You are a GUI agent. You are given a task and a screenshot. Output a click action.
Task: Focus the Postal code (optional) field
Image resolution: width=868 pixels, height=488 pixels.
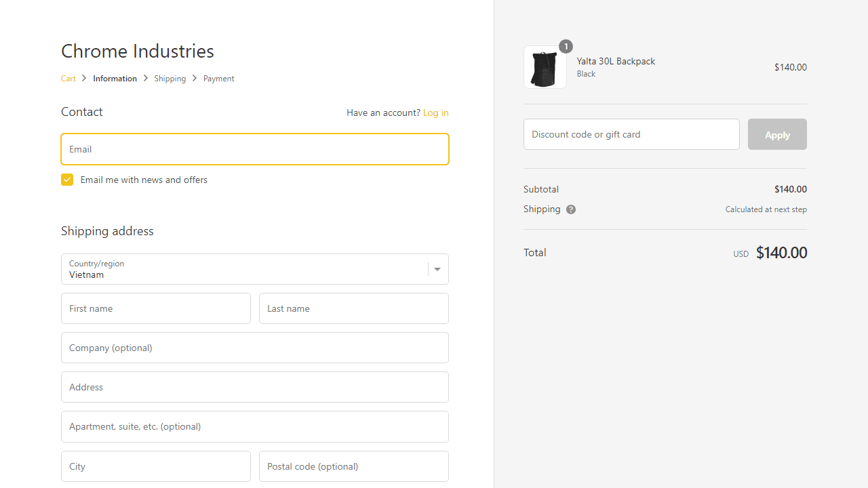pos(354,466)
